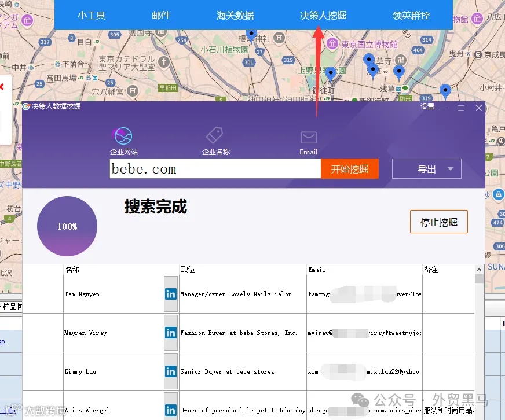The width and height of the screenshot is (505, 420).
Task: Open Tam Nguyen's LinkedIn icon
Action: coord(171,294)
